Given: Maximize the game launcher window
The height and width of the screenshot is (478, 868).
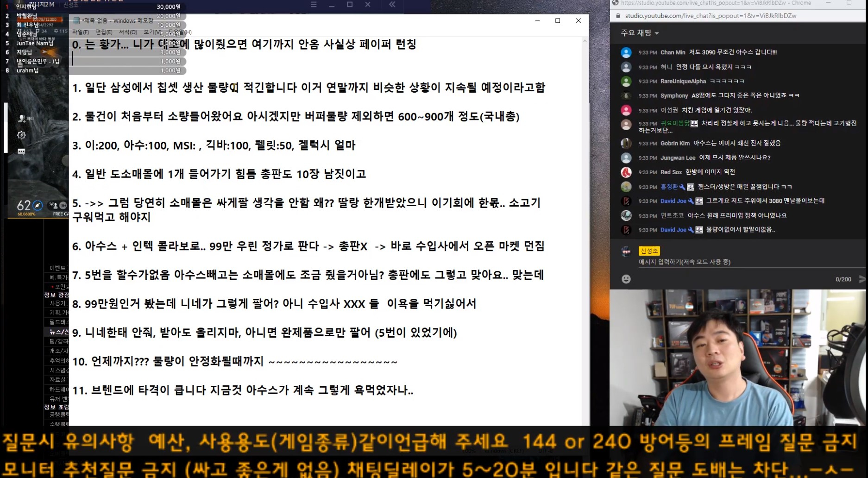Looking at the screenshot, I should coord(350,4).
